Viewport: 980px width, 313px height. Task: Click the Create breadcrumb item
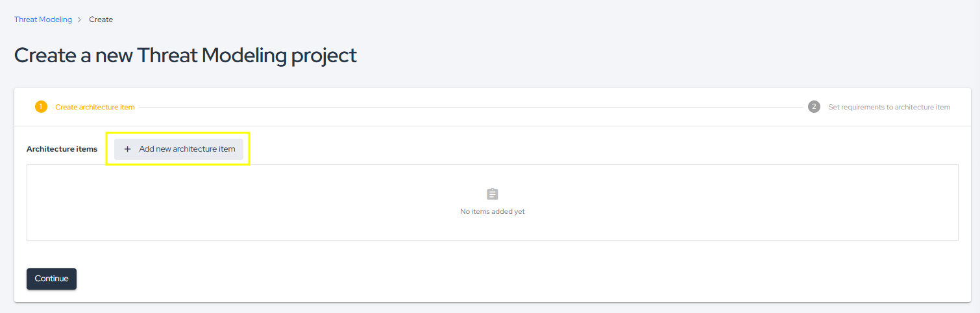[x=101, y=19]
